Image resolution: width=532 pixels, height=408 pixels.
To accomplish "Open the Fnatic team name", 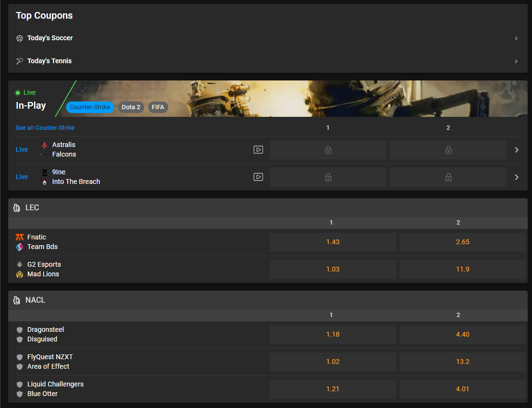I will (x=36, y=237).
